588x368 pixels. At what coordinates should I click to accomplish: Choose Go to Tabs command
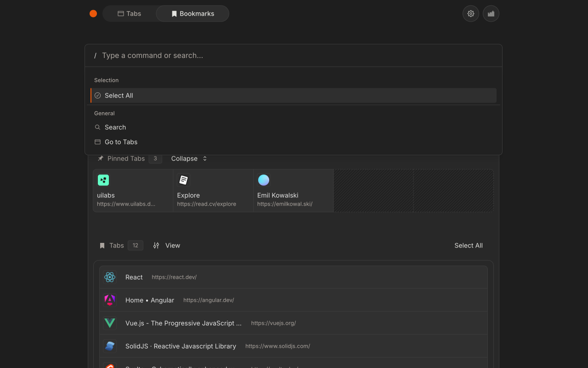[x=294, y=142]
